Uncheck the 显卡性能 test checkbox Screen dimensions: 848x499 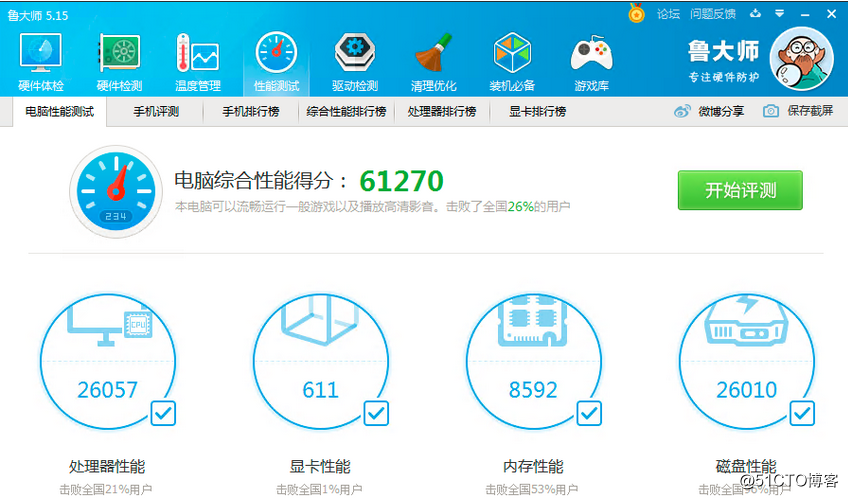[x=376, y=414]
